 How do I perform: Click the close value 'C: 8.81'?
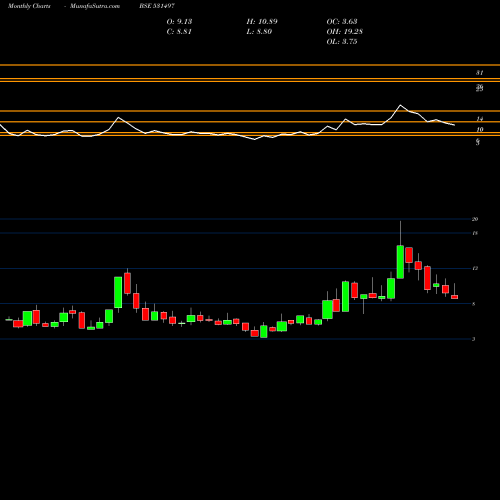[179, 32]
